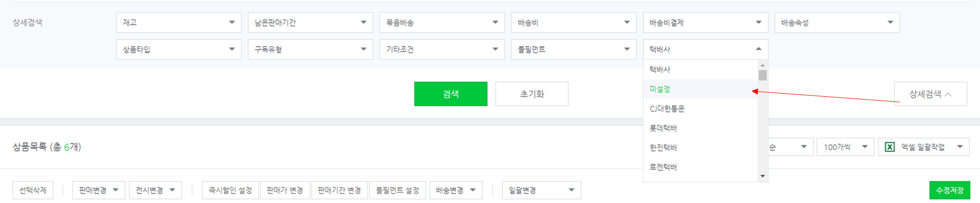Open the 묶음배송 filter dropdown

(442, 23)
